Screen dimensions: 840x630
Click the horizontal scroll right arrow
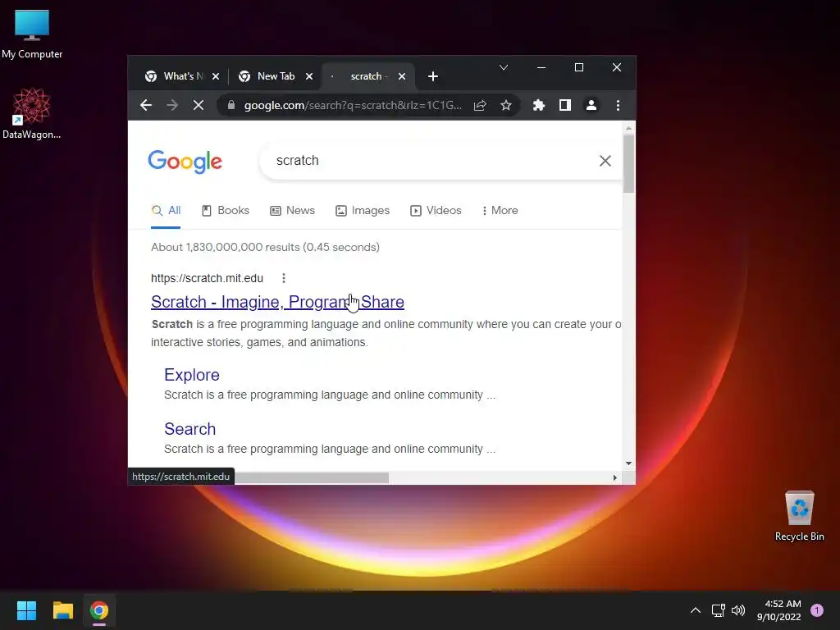(614, 477)
